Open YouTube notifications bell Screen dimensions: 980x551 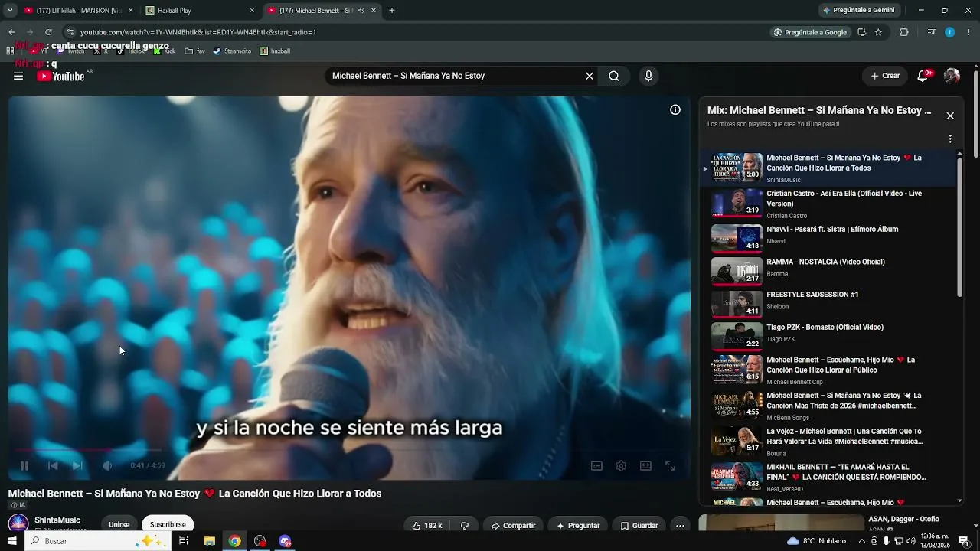pos(923,76)
